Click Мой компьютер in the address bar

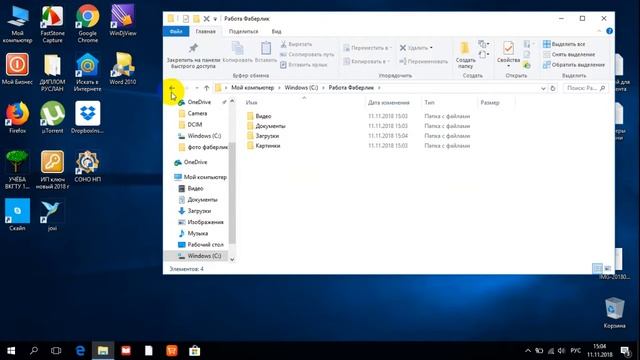click(252, 88)
